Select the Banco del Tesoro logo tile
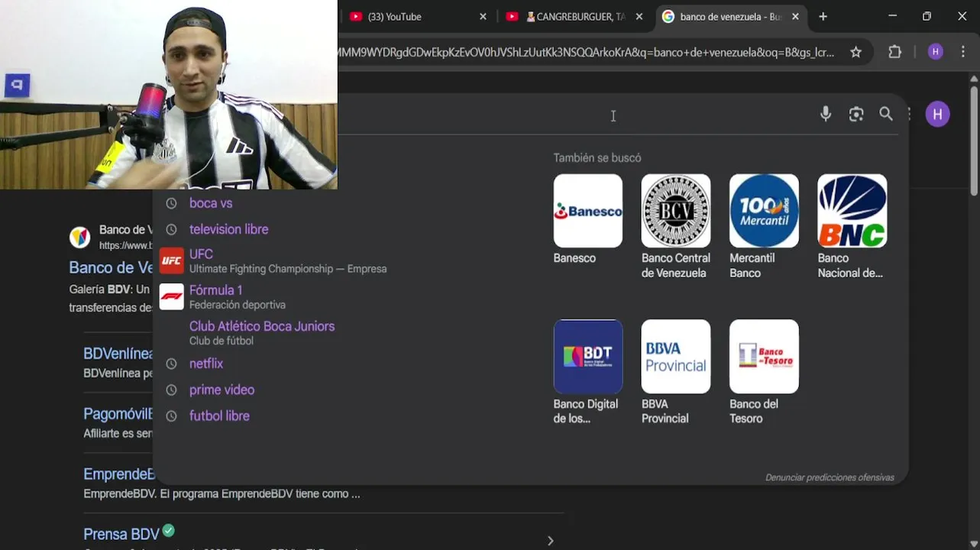The height and width of the screenshot is (550, 980). [764, 357]
